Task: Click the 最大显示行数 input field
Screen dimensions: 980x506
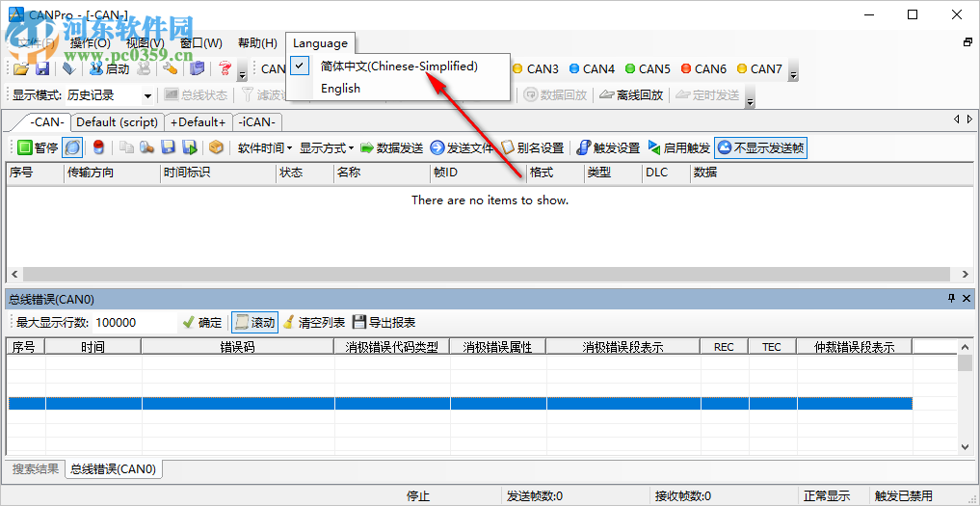Action: pos(134,323)
